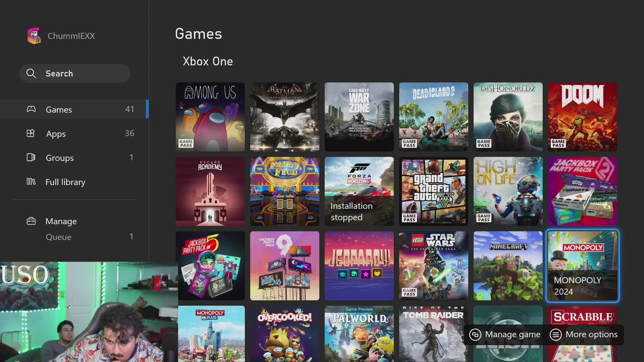Image resolution: width=644 pixels, height=362 pixels.
Task: Click the Full library books icon
Action: [x=31, y=182]
